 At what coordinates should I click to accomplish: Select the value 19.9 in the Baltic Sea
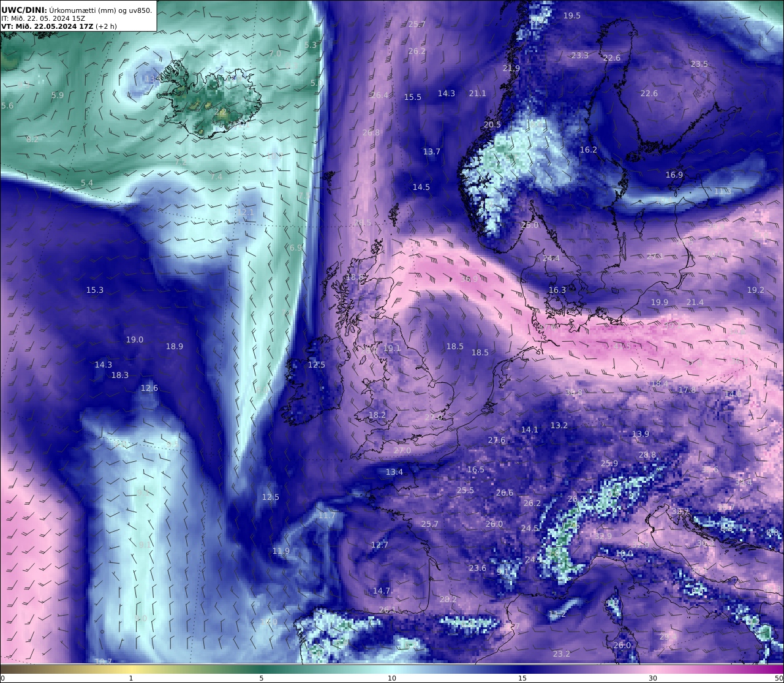[x=660, y=302]
